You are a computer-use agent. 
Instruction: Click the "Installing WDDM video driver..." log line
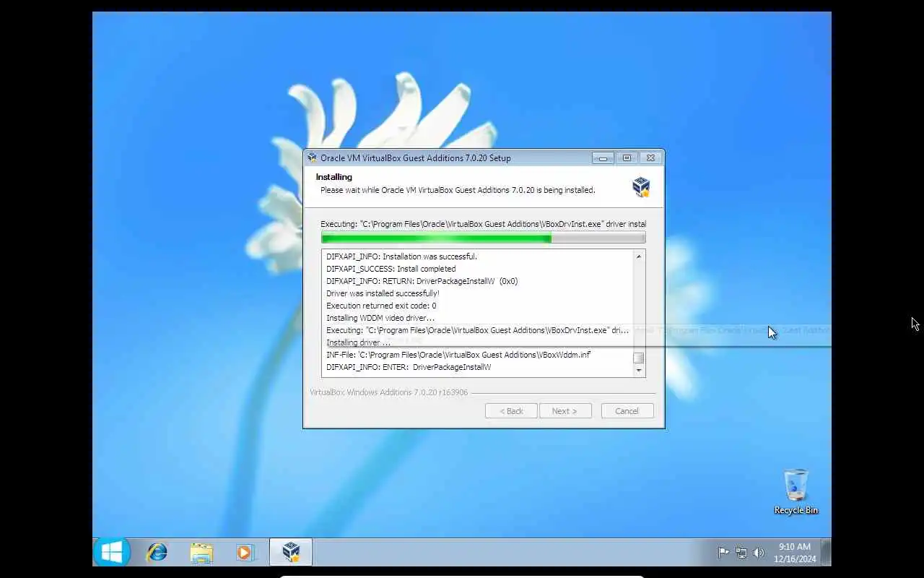[380, 318]
